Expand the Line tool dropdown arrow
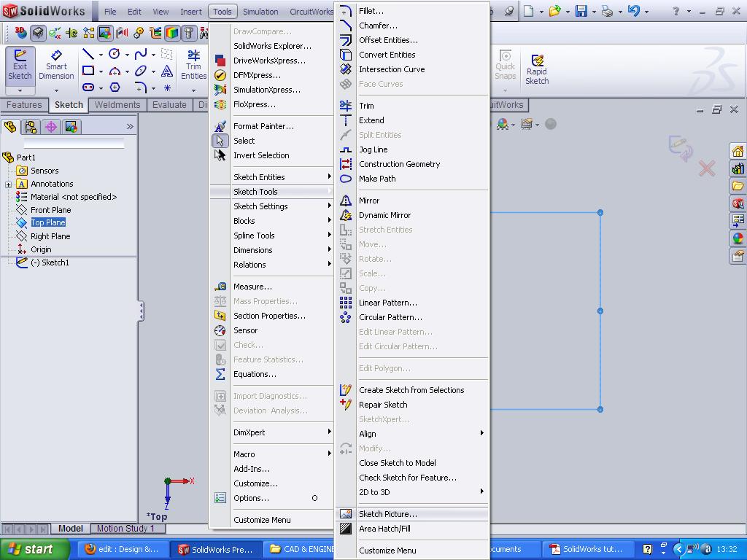 [x=101, y=55]
